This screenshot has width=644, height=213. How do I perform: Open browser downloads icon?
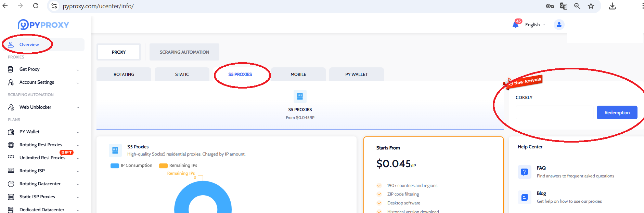[x=613, y=6]
